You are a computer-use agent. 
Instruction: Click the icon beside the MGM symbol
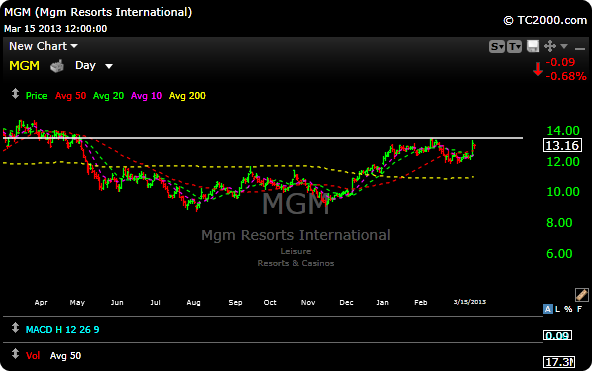57,66
